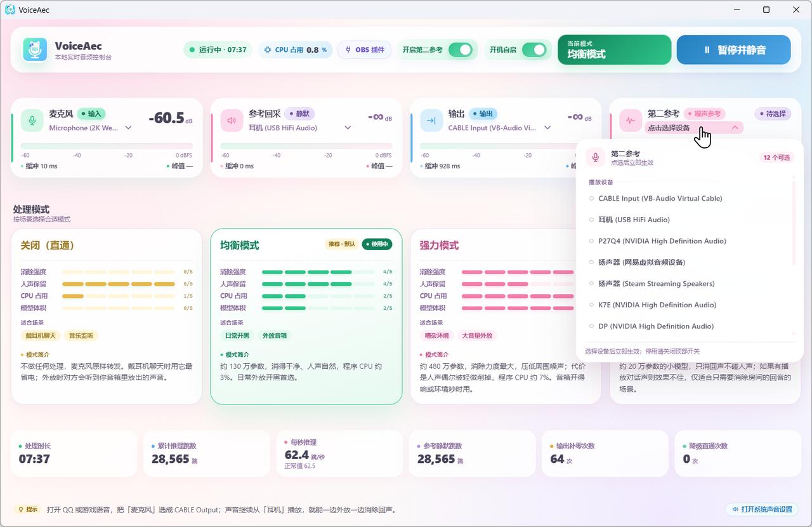Screen dimensions: 812x527
Task: Click the 暂停并静音 button
Action: [x=734, y=50]
